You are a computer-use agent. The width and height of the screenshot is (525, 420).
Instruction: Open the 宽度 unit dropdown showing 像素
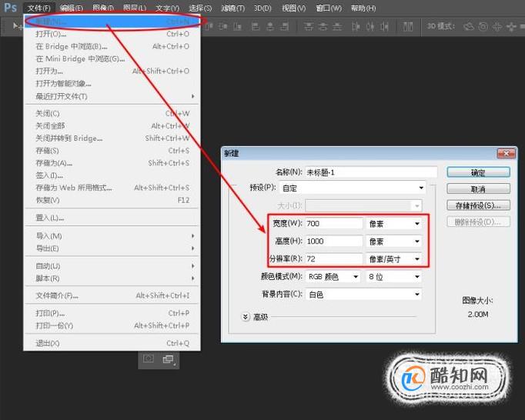coord(394,224)
